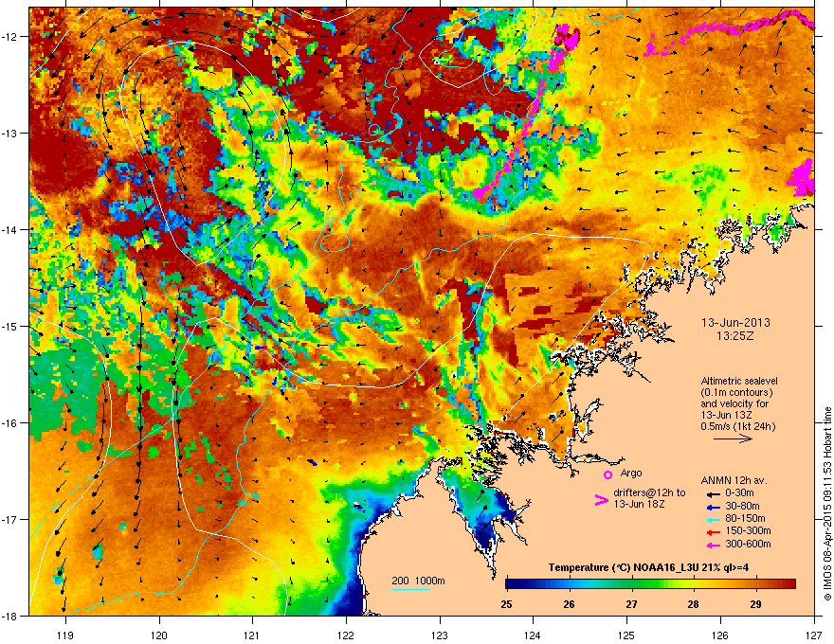Click the '30-80m' depth label
Screen dimensions: 834x644
pos(742,507)
